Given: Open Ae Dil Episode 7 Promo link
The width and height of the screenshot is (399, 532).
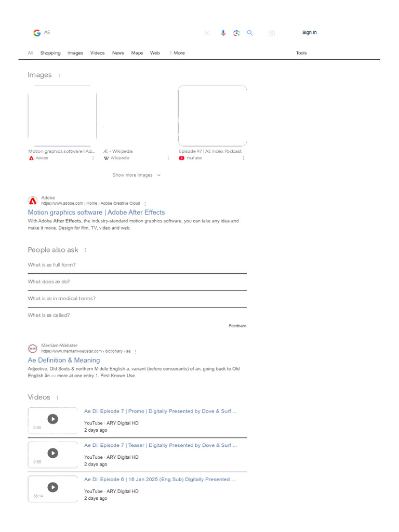Looking at the screenshot, I should [161, 411].
